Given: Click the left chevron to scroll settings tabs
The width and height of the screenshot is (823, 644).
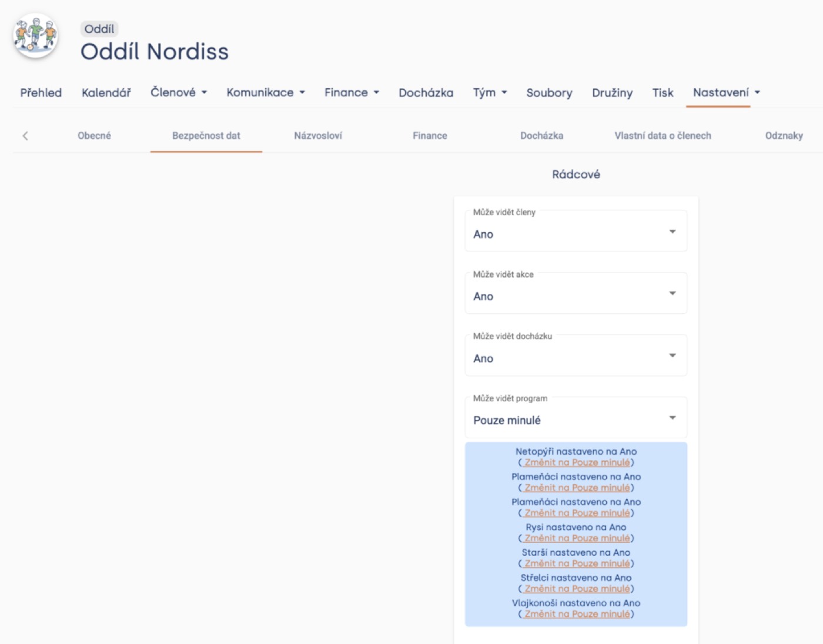Looking at the screenshot, I should 25,136.
